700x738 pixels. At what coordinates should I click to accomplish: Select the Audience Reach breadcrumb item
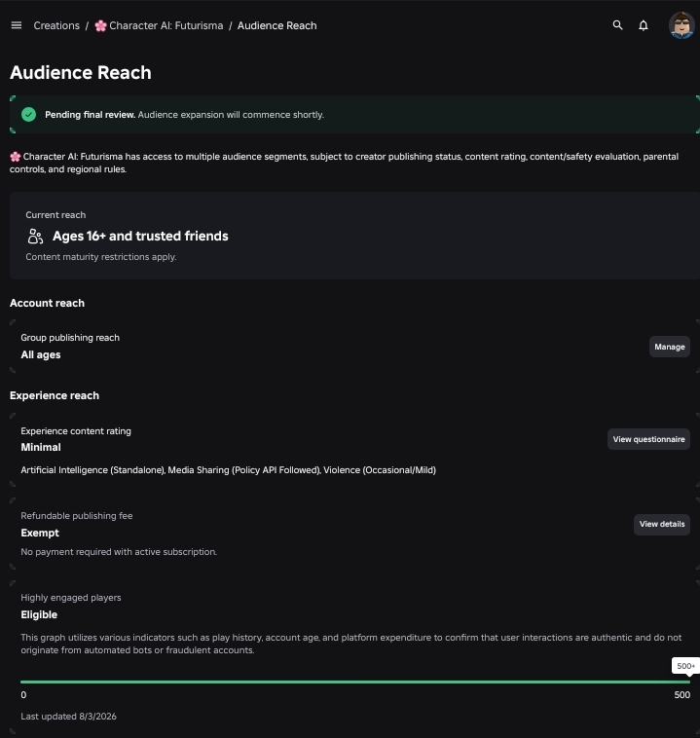point(276,26)
